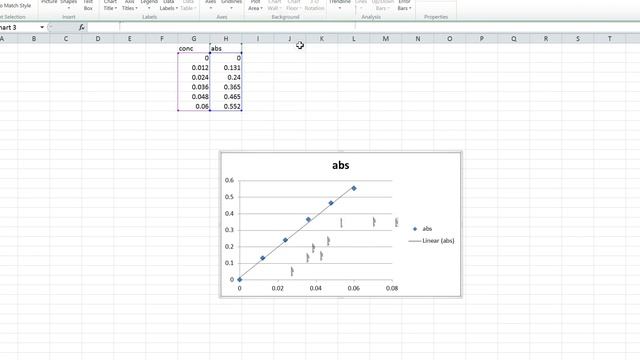640x360 pixels.
Task: Open the Name Box dropdown arrow
Action: coord(42,27)
